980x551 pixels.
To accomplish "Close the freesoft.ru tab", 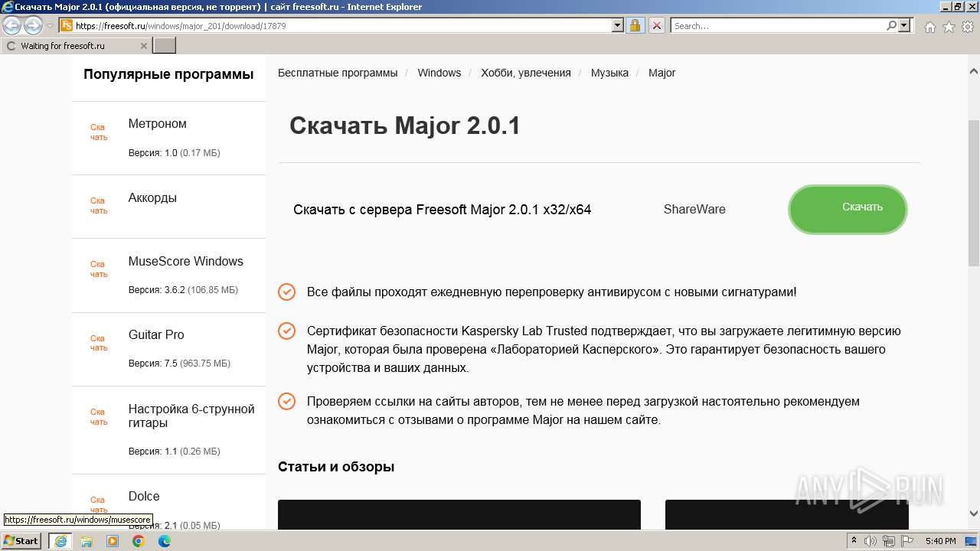I will [x=144, y=46].
